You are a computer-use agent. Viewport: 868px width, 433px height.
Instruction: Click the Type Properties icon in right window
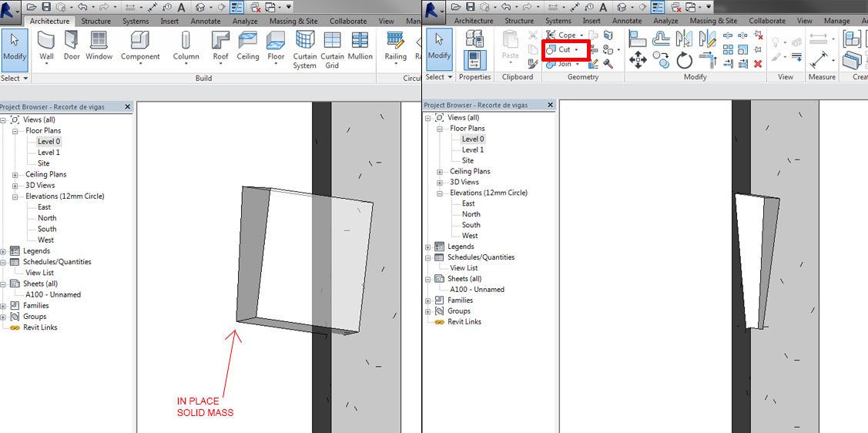point(475,39)
